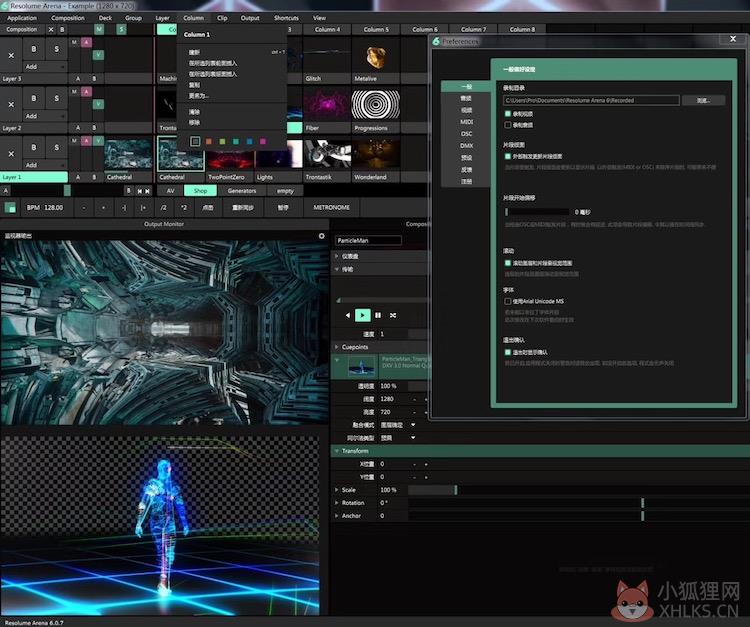Viewport: 750px width, 627px height.
Task: Click the Preferences browse button
Action: tap(703, 100)
